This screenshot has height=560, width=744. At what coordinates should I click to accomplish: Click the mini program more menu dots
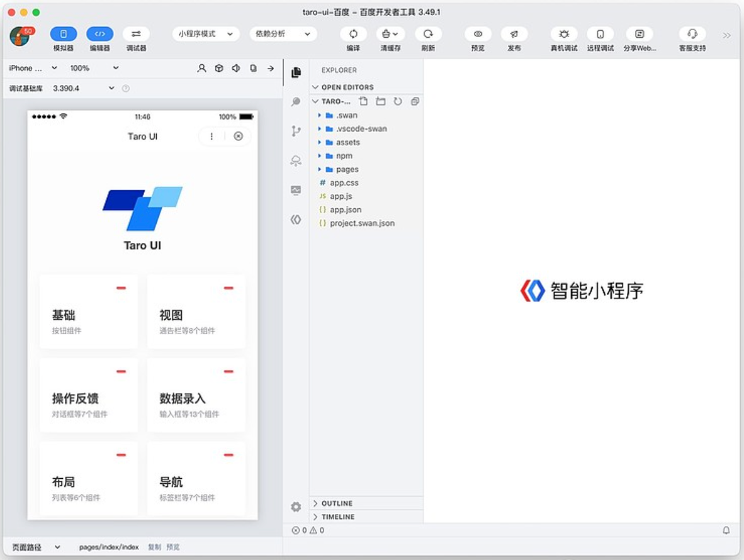coord(211,136)
